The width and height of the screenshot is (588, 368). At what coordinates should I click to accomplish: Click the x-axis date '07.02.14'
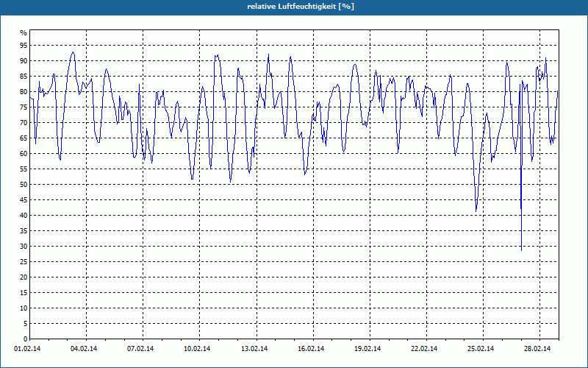coord(140,349)
